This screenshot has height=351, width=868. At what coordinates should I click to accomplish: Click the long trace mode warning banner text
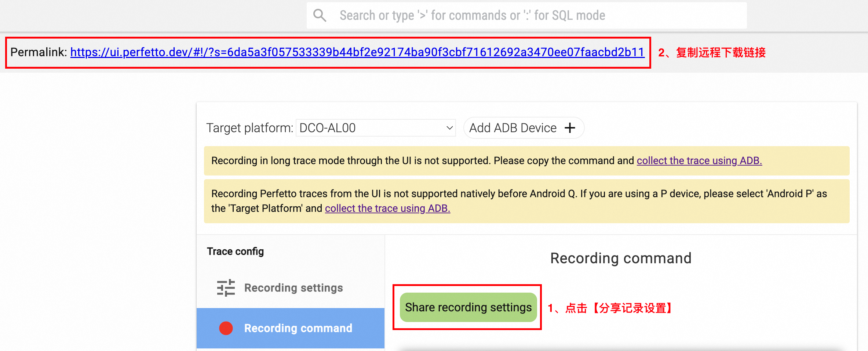tap(422, 160)
